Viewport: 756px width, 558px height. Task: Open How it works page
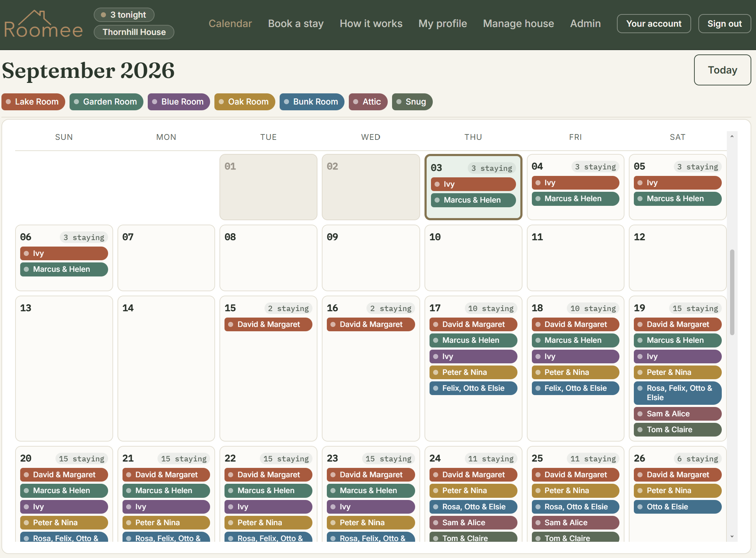pos(371,23)
